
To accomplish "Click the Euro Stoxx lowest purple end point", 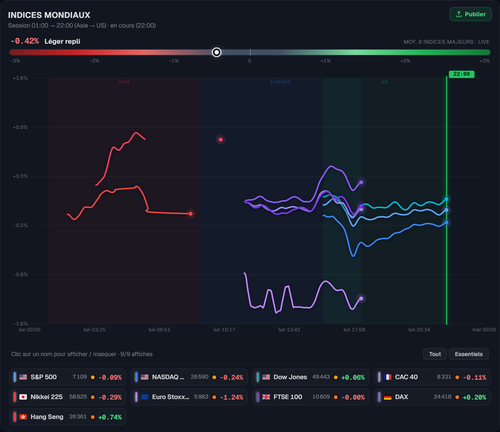I will 361,298.
